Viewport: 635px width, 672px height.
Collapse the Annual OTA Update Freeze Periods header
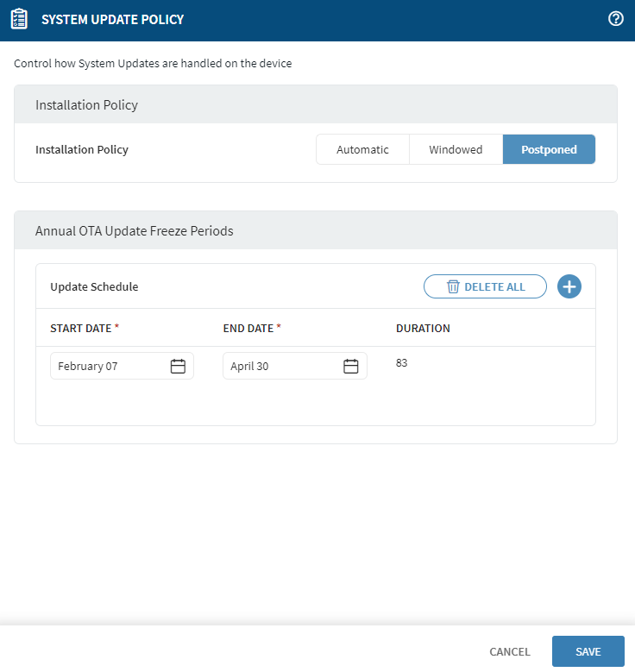(315, 230)
